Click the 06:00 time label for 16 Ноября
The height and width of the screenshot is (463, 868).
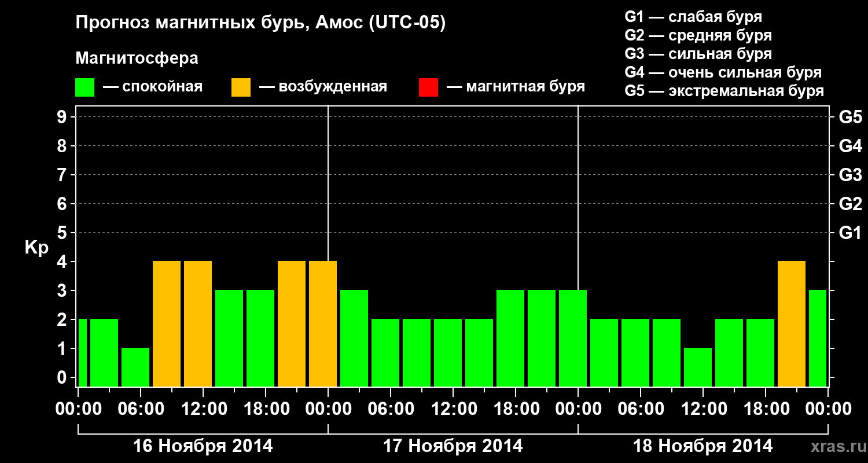tap(141, 409)
